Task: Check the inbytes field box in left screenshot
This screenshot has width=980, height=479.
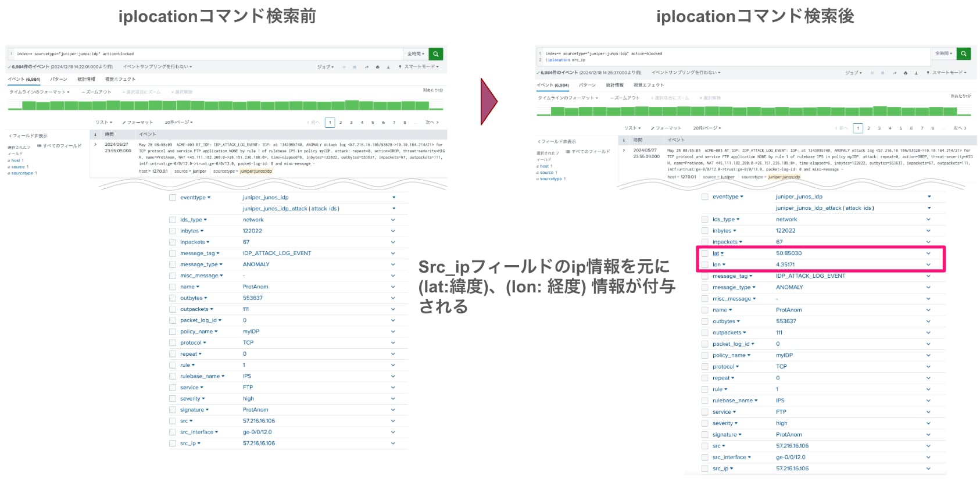Action: tap(173, 231)
